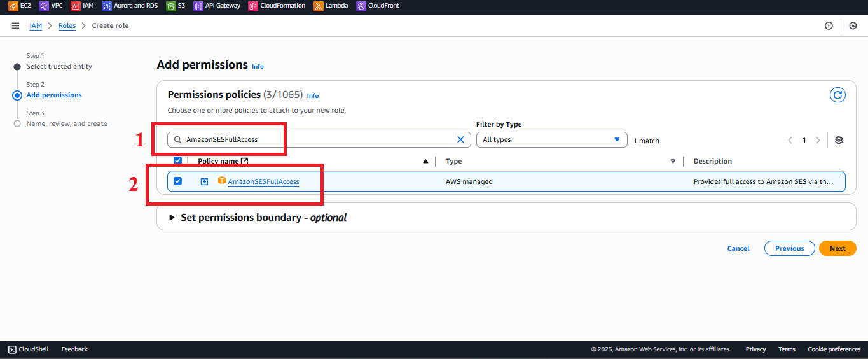The image size is (868, 359).
Task: Open the CloudFront service shortcut
Action: click(x=378, y=6)
